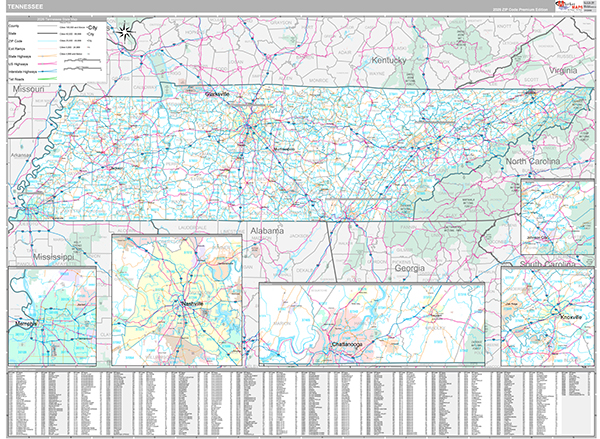This screenshot has width=600, height=439.
Task: Click the "2025 ZIP Code Premium Edition" text
Action: pyautogui.click(x=519, y=10)
